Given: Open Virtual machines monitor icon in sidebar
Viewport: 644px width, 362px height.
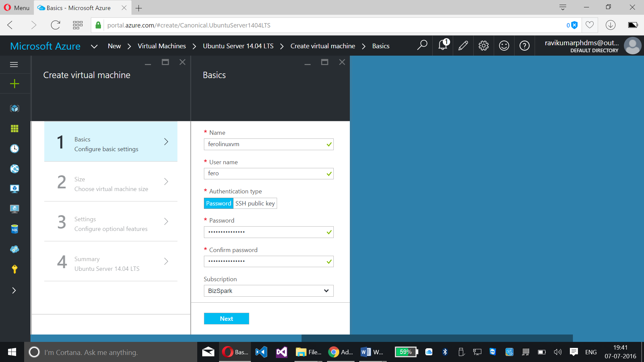Looking at the screenshot, I should pos(14,209).
